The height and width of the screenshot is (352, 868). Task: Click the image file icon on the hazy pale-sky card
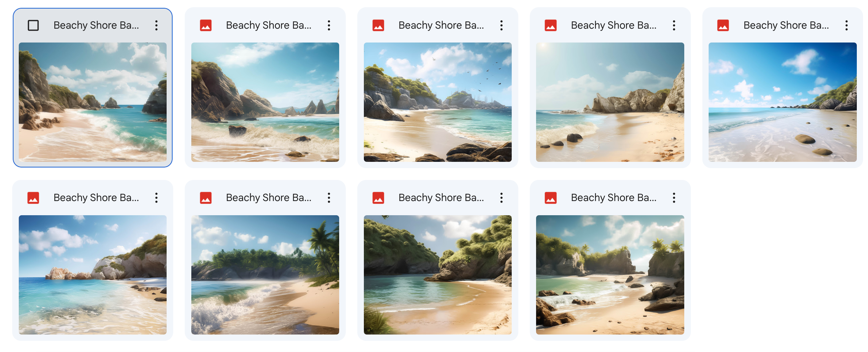point(551,25)
